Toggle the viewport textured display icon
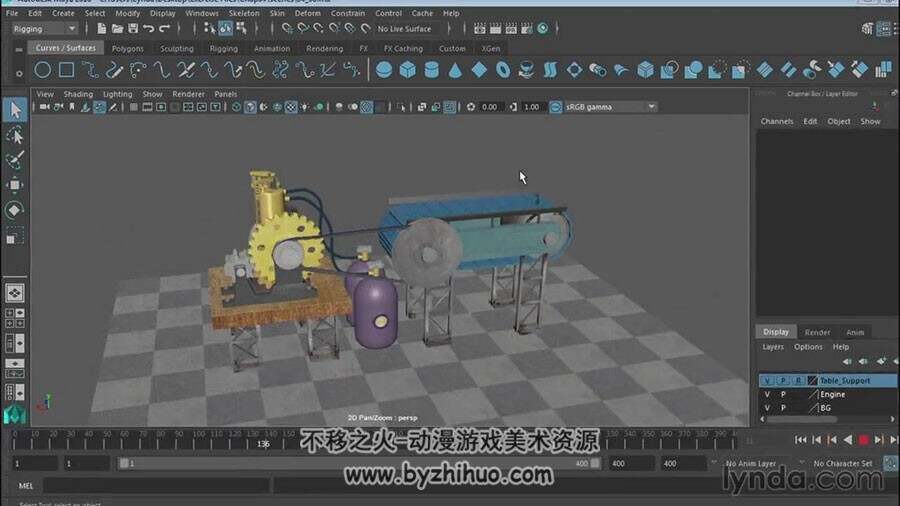The width and height of the screenshot is (900, 506). point(291,107)
